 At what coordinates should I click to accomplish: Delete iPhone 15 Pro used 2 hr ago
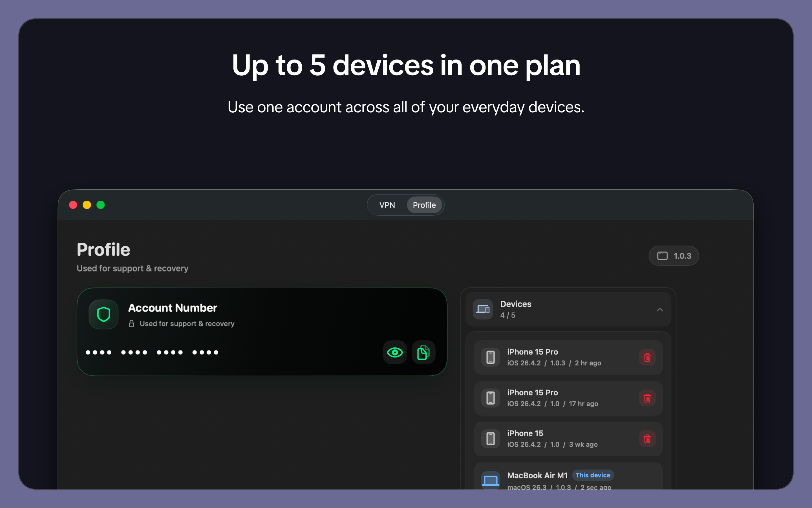[x=647, y=357]
